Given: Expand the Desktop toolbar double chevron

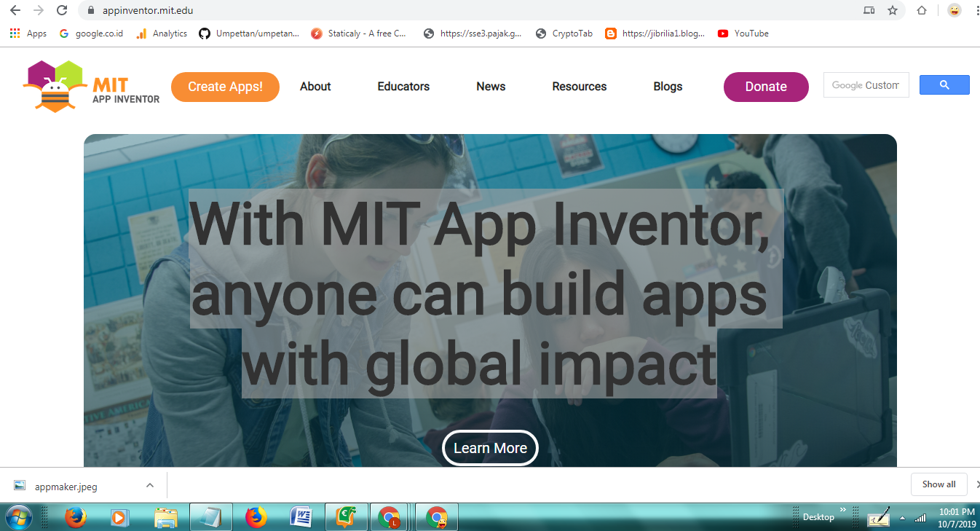Looking at the screenshot, I should pos(843,510).
